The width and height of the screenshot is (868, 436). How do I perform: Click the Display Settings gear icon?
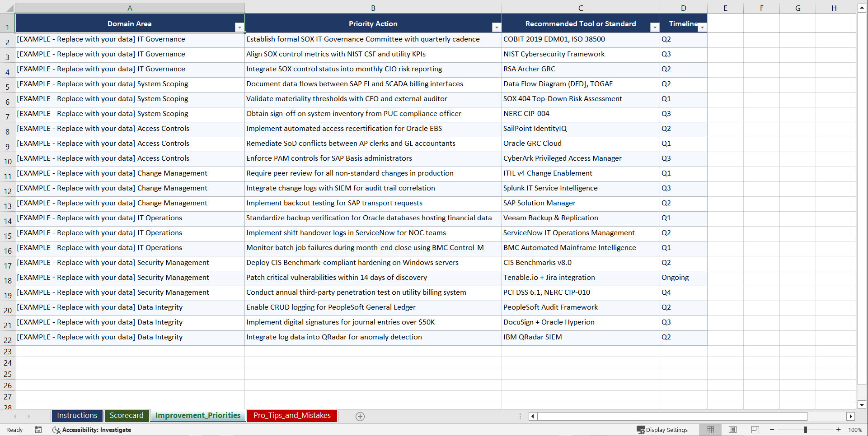641,430
